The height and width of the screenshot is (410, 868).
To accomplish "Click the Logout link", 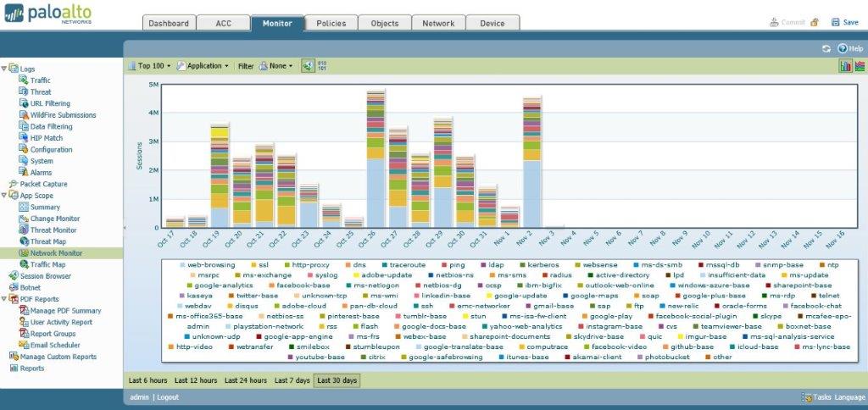I will click(168, 397).
